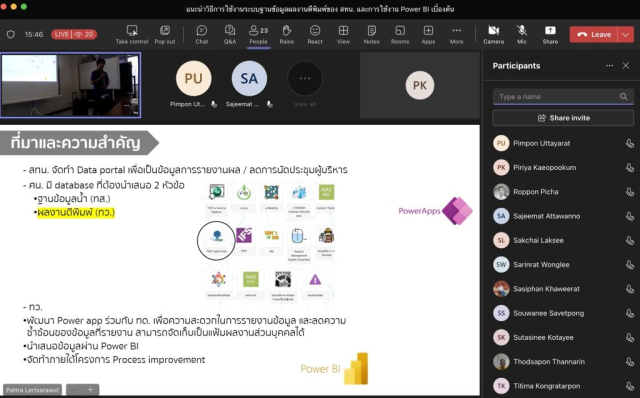Open the More actions menu
Screen dimensions: 640x398
pyautogui.click(x=457, y=35)
